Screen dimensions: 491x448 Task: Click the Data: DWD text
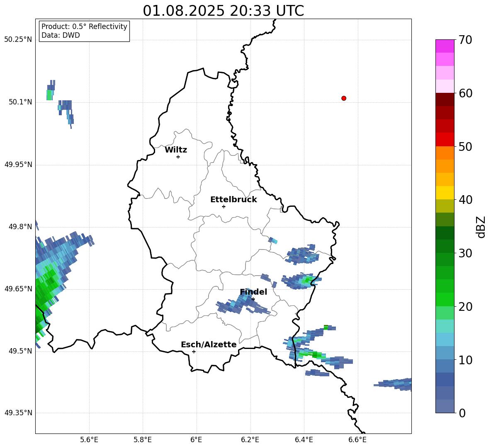pyautogui.click(x=61, y=35)
